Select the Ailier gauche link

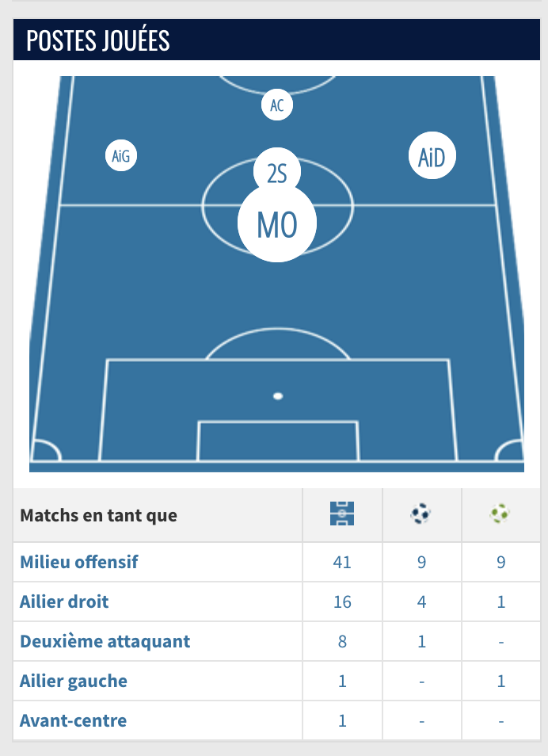click(x=74, y=681)
